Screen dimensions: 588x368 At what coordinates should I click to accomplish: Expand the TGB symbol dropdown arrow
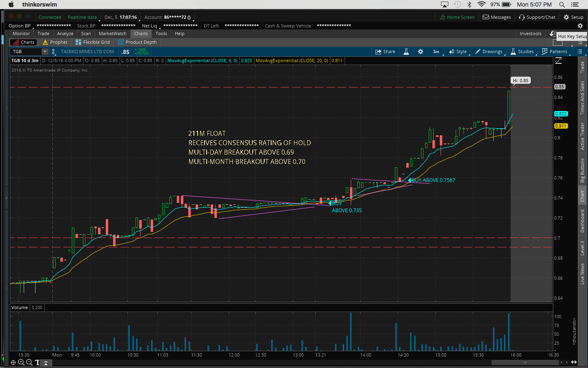[x=45, y=52]
